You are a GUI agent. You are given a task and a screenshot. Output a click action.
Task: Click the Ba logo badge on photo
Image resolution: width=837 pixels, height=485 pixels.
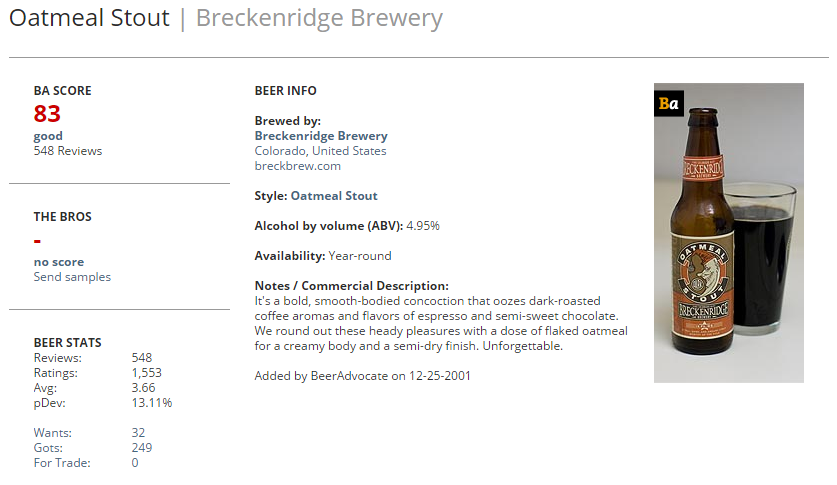[668, 104]
